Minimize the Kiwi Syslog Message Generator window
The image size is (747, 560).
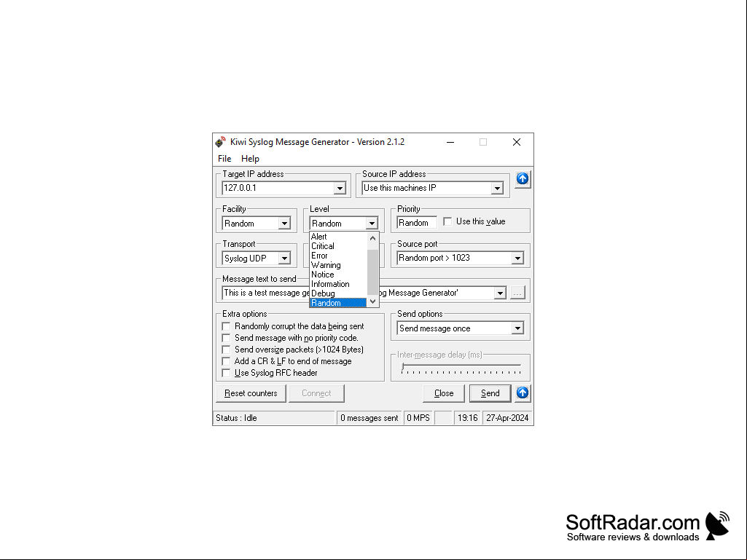point(450,142)
